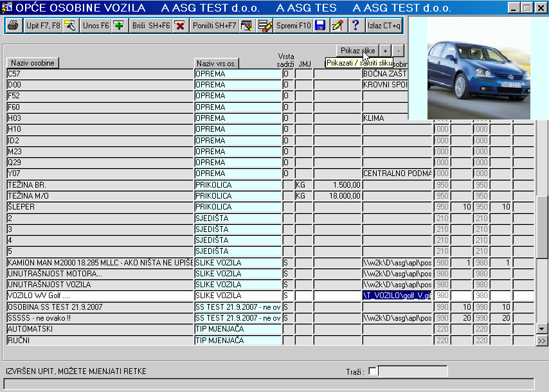Select the TEŽINA BR. row name
549x392 pixels.
[x=100, y=185]
